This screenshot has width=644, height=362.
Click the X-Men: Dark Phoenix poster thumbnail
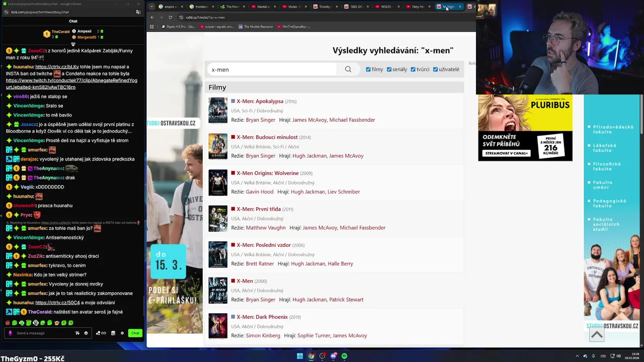tap(218, 326)
